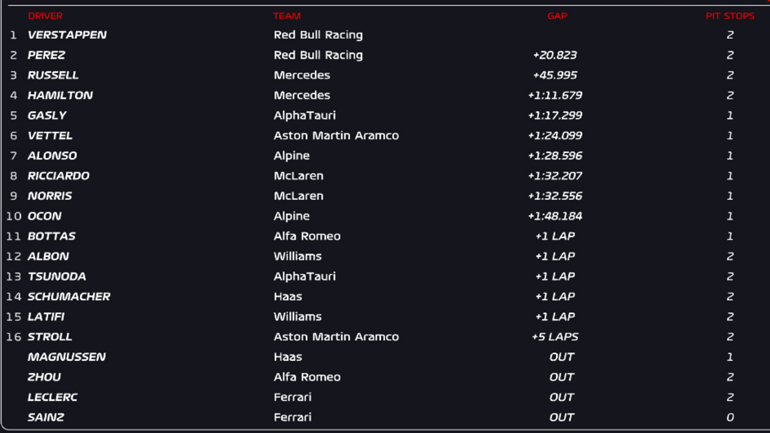Click AlphaTauri team in GASLY's row
Image resolution: width=770 pixels, height=433 pixels.
[305, 115]
